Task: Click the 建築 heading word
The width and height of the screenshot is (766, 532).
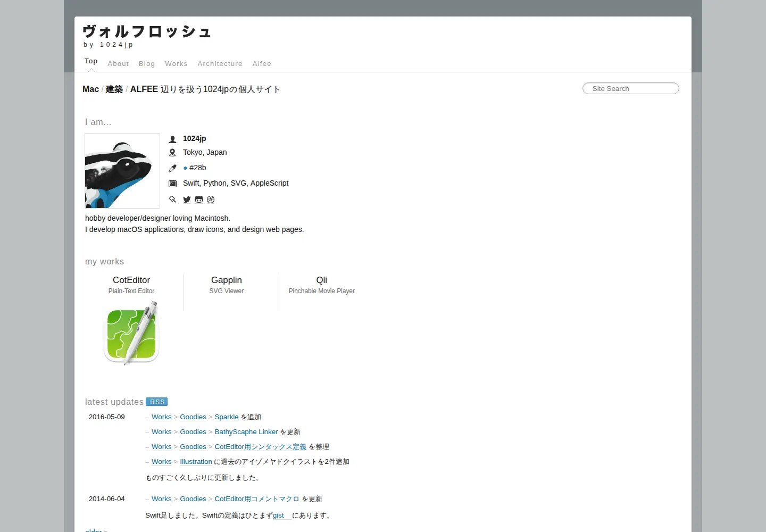Action: pos(114,89)
